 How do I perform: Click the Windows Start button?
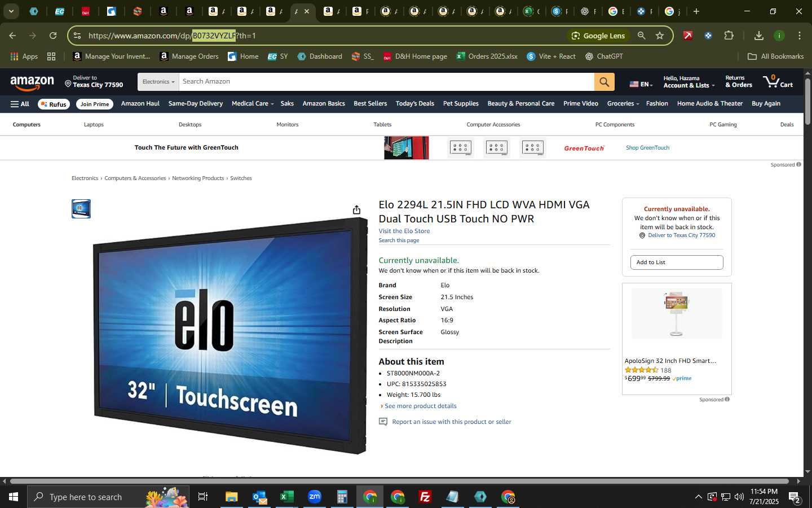pyautogui.click(x=14, y=497)
